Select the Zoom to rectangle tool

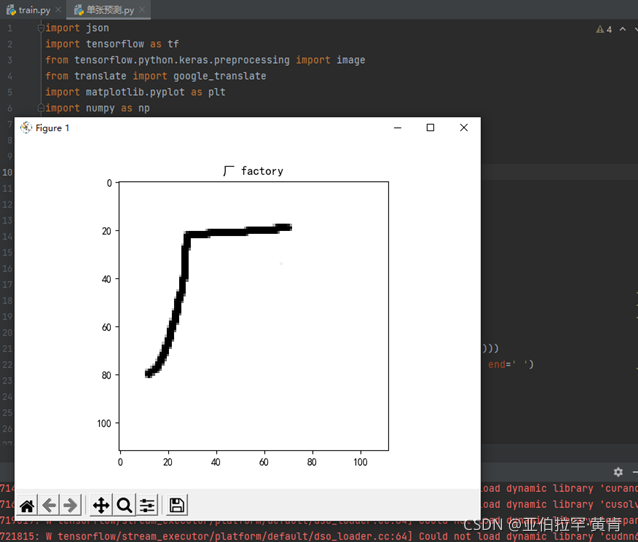(124, 506)
